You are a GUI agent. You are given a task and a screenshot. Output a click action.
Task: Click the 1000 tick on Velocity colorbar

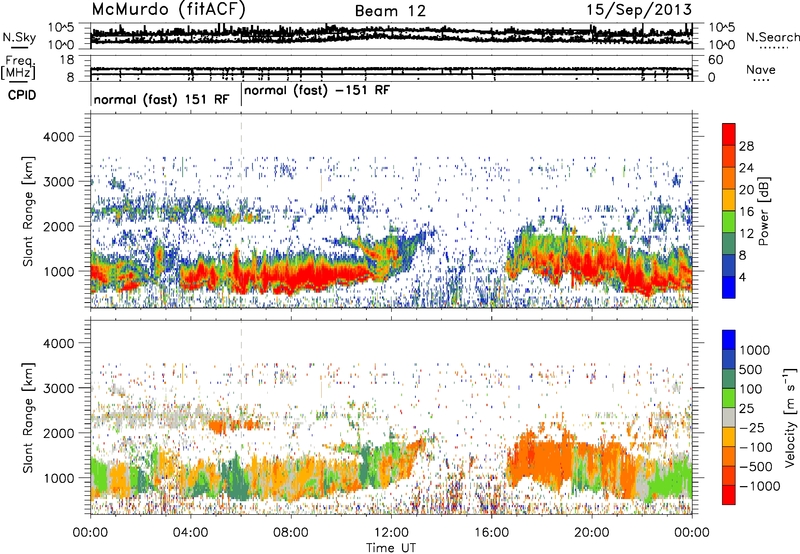[x=755, y=350]
